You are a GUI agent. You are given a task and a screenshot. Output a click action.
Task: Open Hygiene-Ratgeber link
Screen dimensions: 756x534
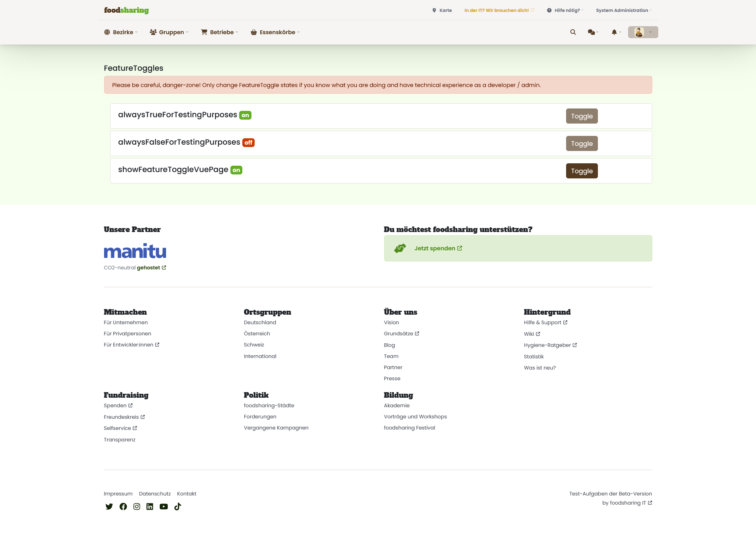click(551, 345)
